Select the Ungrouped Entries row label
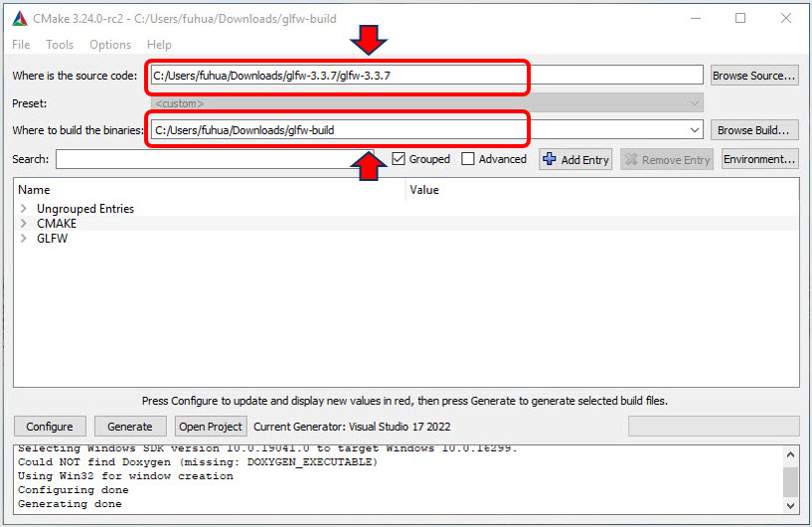Image resolution: width=812 pixels, height=527 pixels. tap(85, 208)
